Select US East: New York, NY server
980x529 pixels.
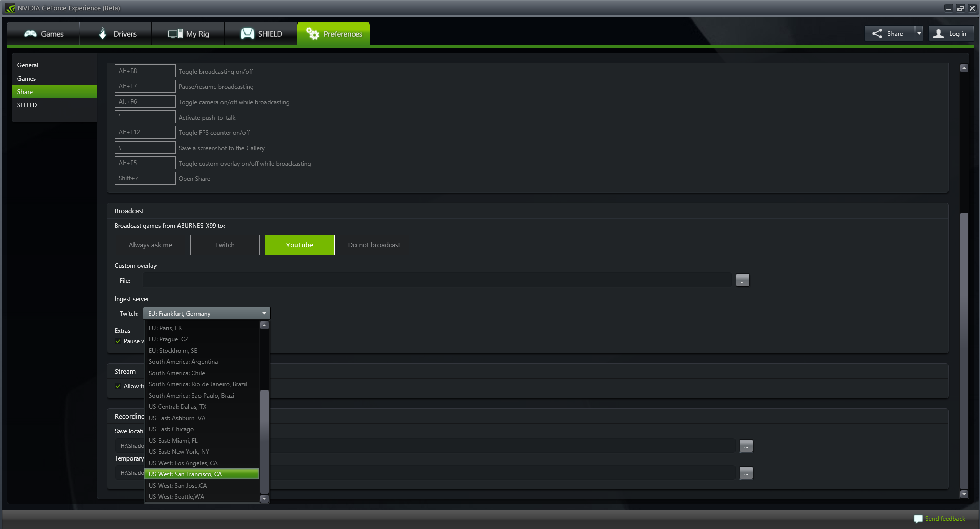[202, 452]
